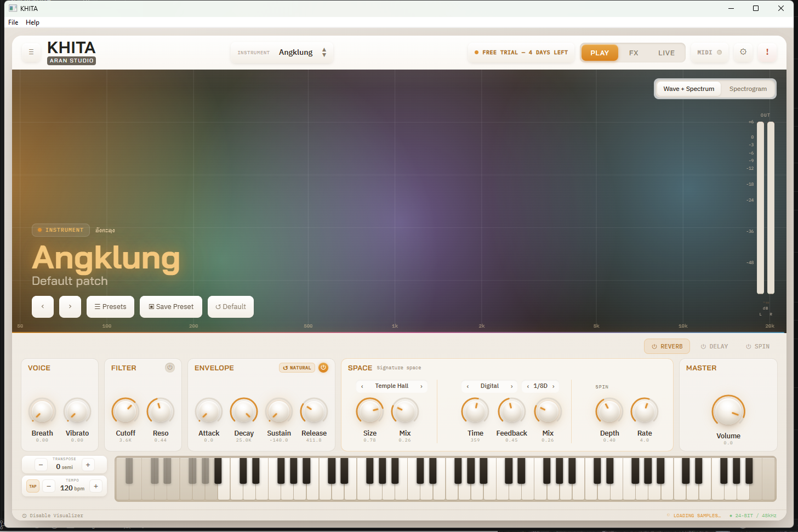
Task: Click the Save Preset button
Action: click(171, 307)
